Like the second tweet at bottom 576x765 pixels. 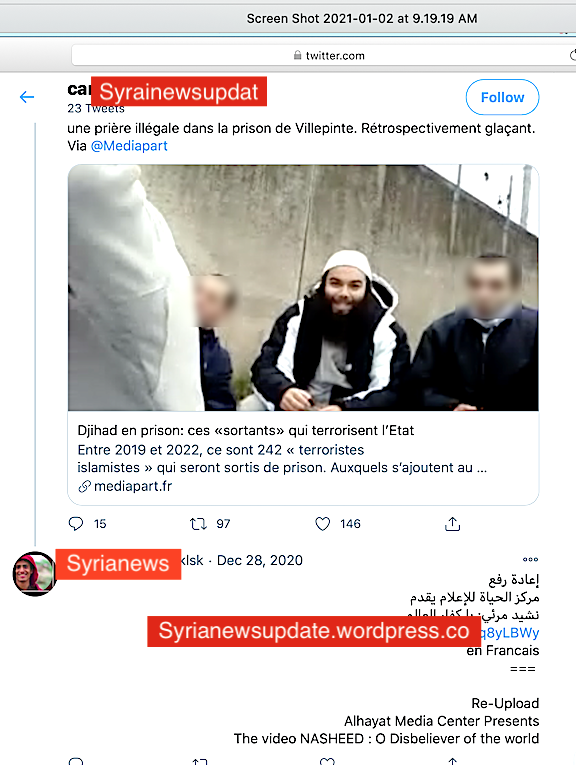click(327, 761)
